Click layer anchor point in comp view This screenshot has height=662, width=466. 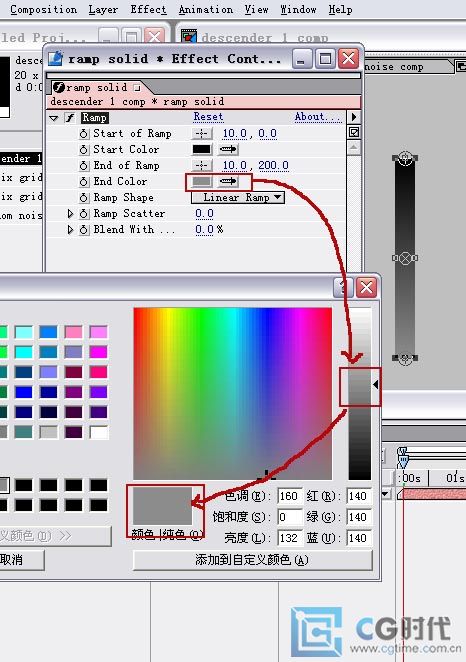[405, 258]
